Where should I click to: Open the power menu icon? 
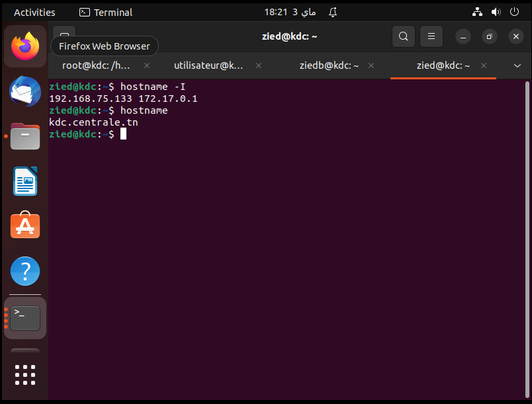514,12
